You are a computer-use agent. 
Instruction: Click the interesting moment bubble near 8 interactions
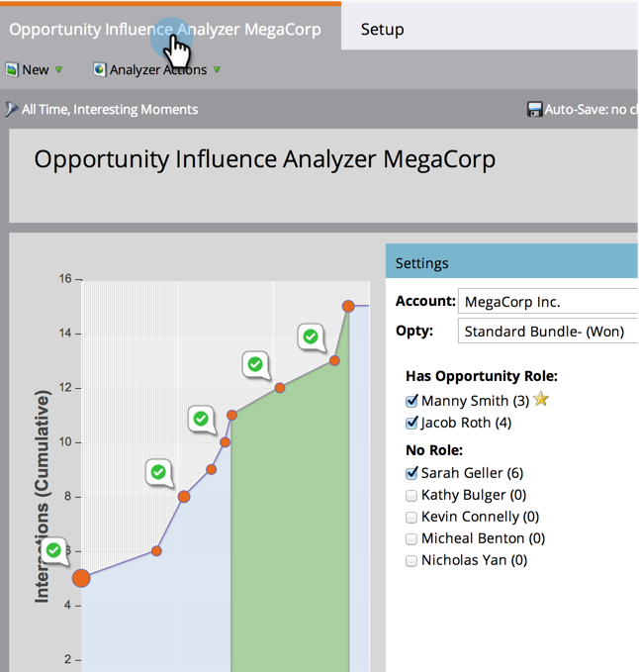tap(157, 472)
